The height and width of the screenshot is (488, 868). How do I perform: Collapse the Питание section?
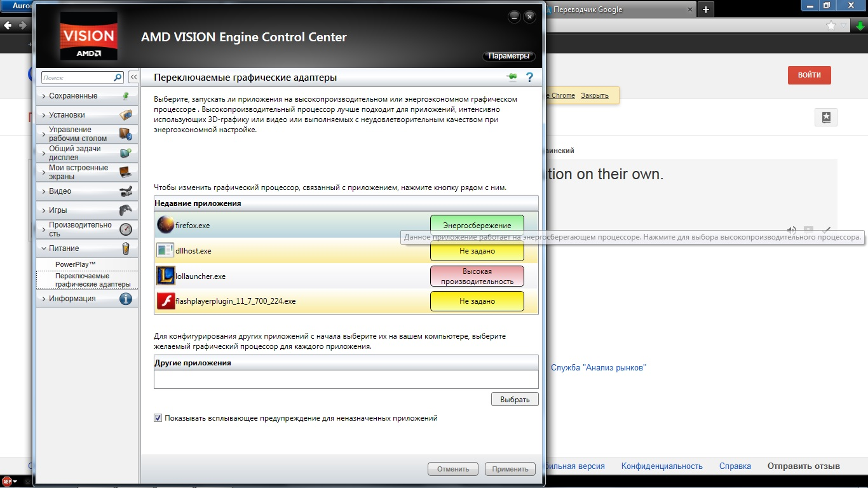[x=86, y=248]
